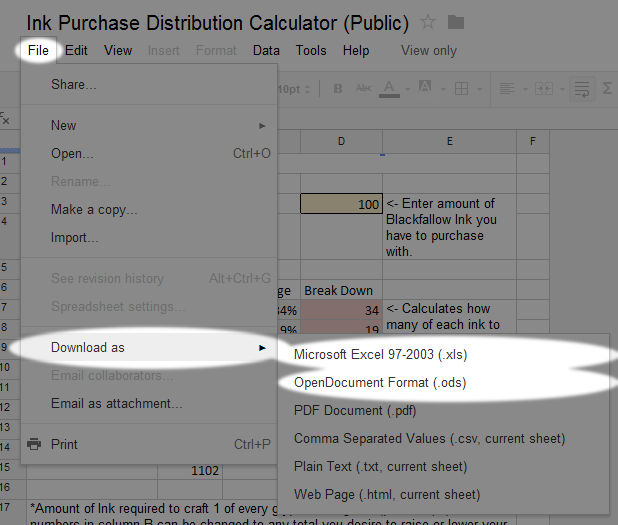Click the merge cells icon
Image resolution: width=618 pixels, height=525 pixels.
[x=544, y=89]
